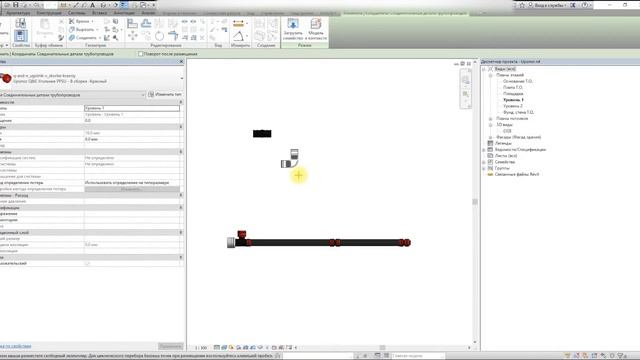Click the sign-in service button
Screen dimensions: 640x360
click(x=547, y=5)
